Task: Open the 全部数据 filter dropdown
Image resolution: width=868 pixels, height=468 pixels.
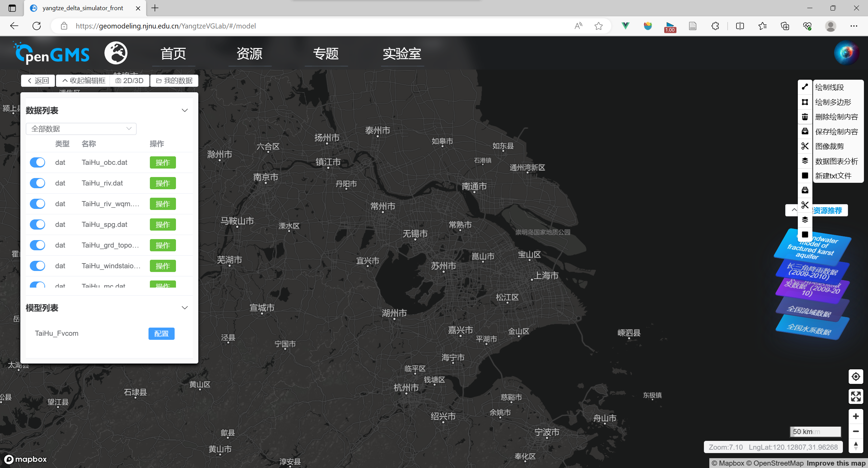Action: coord(81,129)
